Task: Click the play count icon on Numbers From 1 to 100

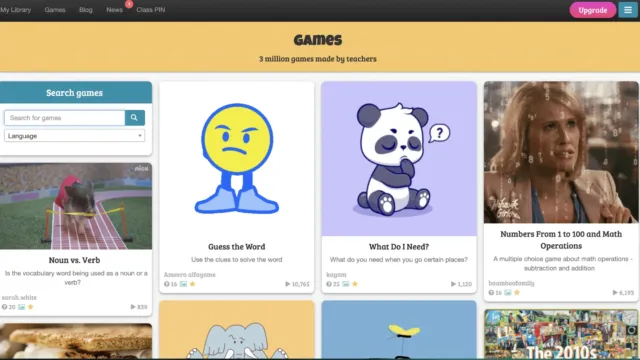Action: click(615, 293)
